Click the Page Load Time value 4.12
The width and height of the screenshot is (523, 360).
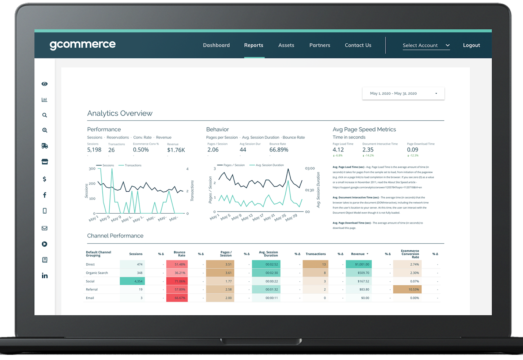click(338, 150)
